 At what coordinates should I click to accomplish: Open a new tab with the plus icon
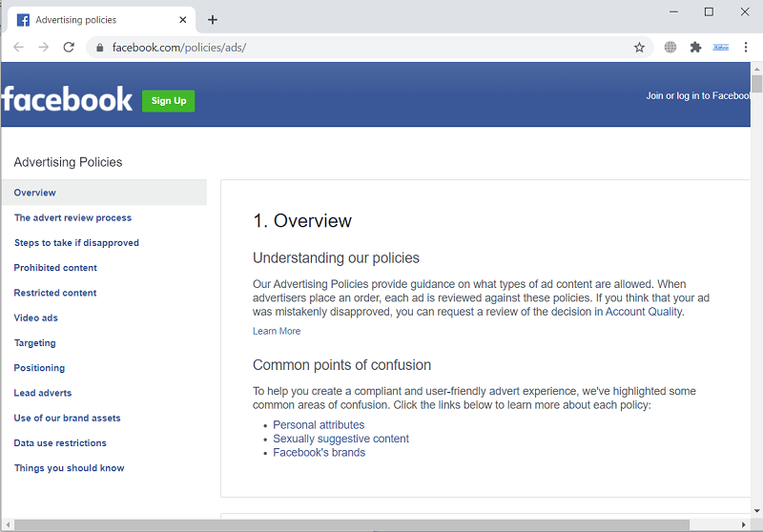[213, 20]
